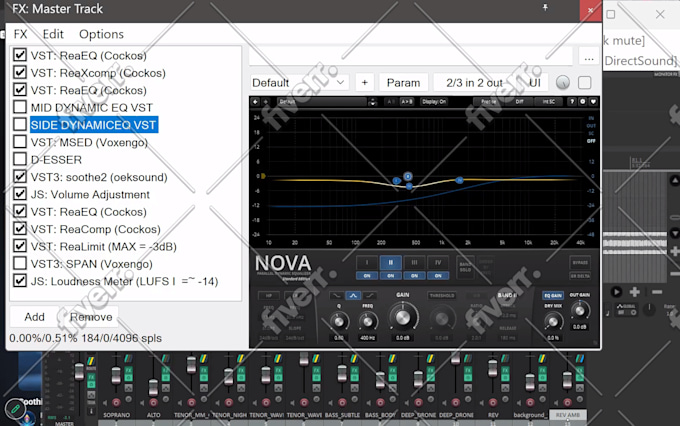This screenshot has width=680, height=426.
Task: Click the heart icon in Nova toolbar
Action: click(x=593, y=102)
